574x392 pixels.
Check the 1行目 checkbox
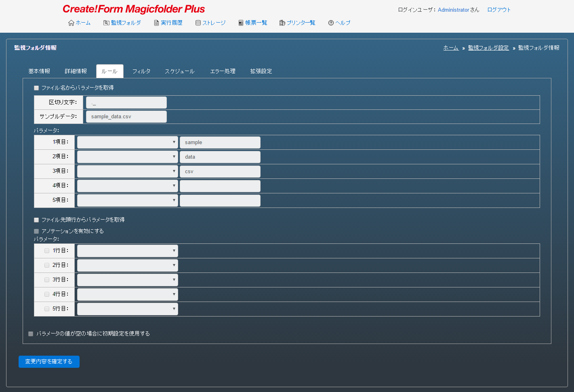click(x=47, y=251)
